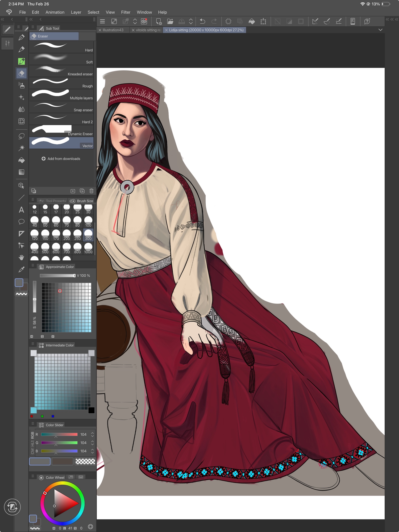Toggle transparent color swatch in Color Slider
The width and height of the screenshot is (399, 532).
click(x=85, y=461)
